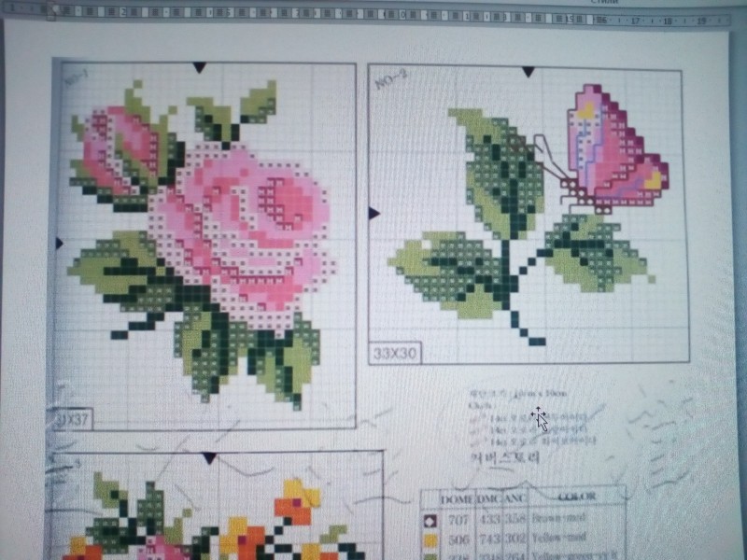This screenshot has width=747, height=560.
Task: Click the 33X30 size label
Action: [x=396, y=355]
